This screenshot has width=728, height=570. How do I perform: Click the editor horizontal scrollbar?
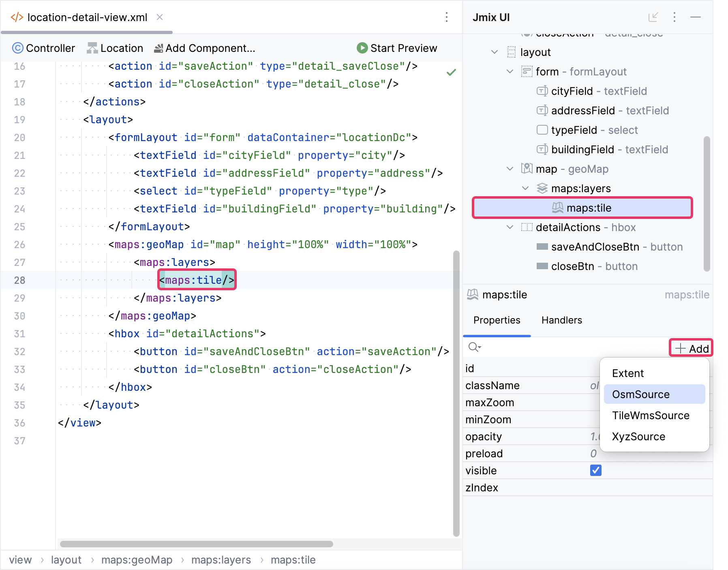196,544
